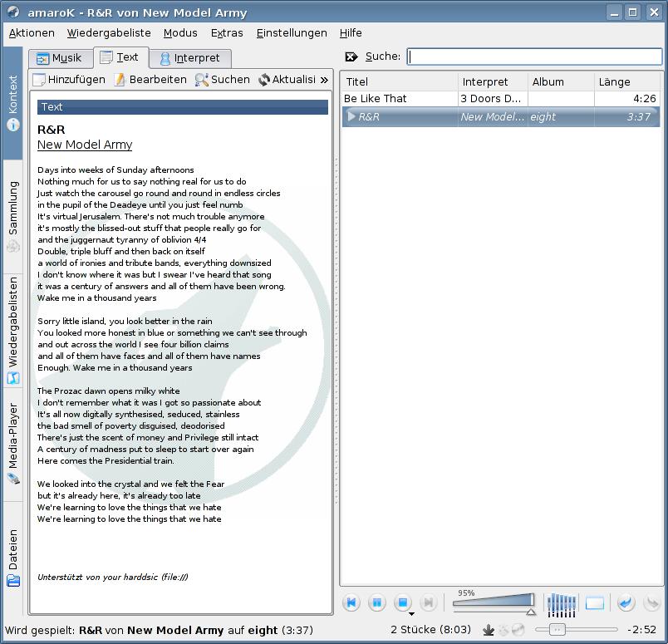Screen dimensions: 668x644
Task: Toggle repeat mode icon in status bar
Action: click(518, 630)
